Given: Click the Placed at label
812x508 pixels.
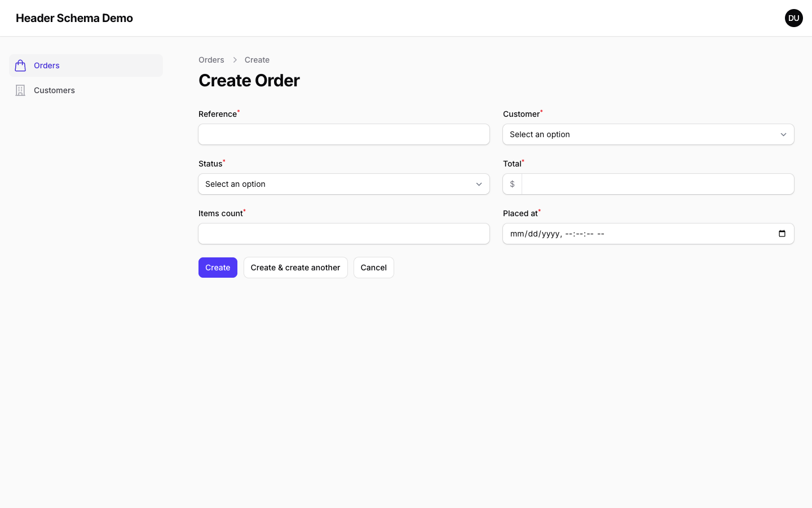Looking at the screenshot, I should (x=520, y=213).
